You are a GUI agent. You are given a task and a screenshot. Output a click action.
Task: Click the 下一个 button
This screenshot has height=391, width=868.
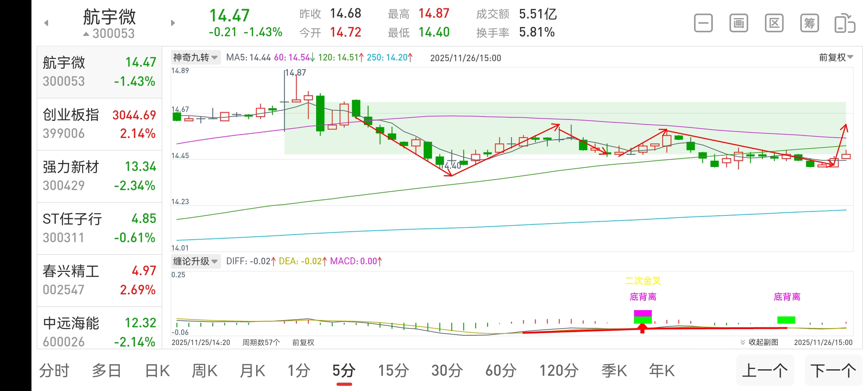836,370
